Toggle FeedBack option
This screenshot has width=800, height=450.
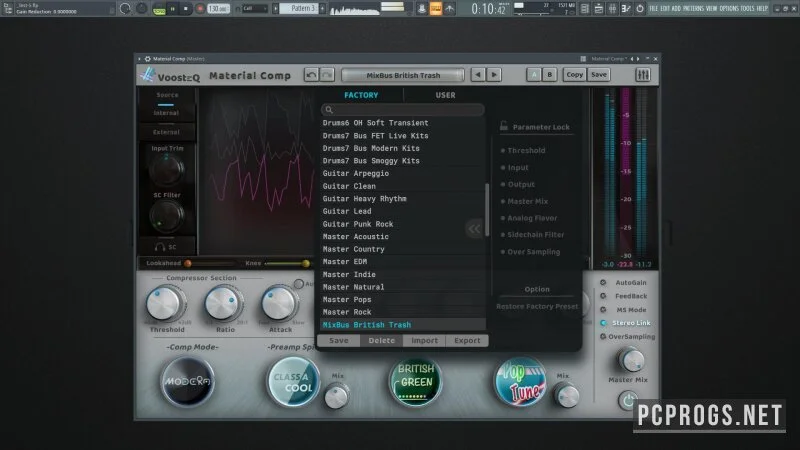point(603,296)
